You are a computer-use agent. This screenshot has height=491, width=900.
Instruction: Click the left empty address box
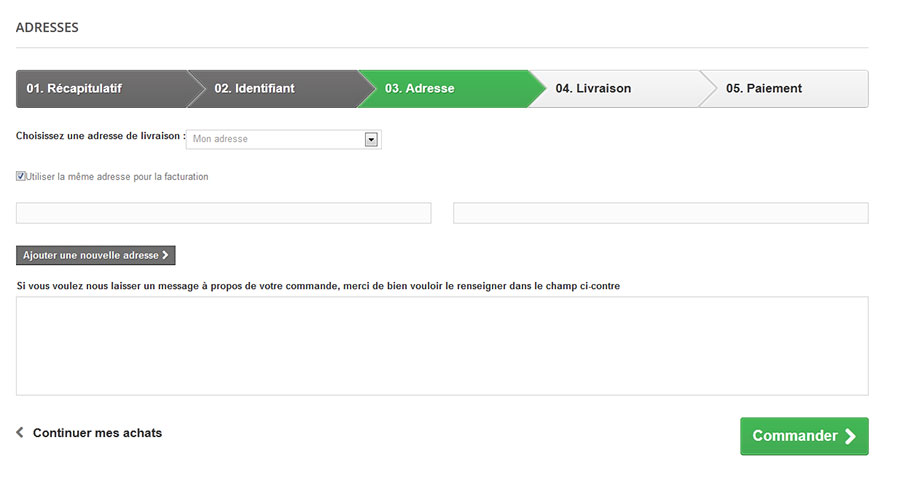223,213
